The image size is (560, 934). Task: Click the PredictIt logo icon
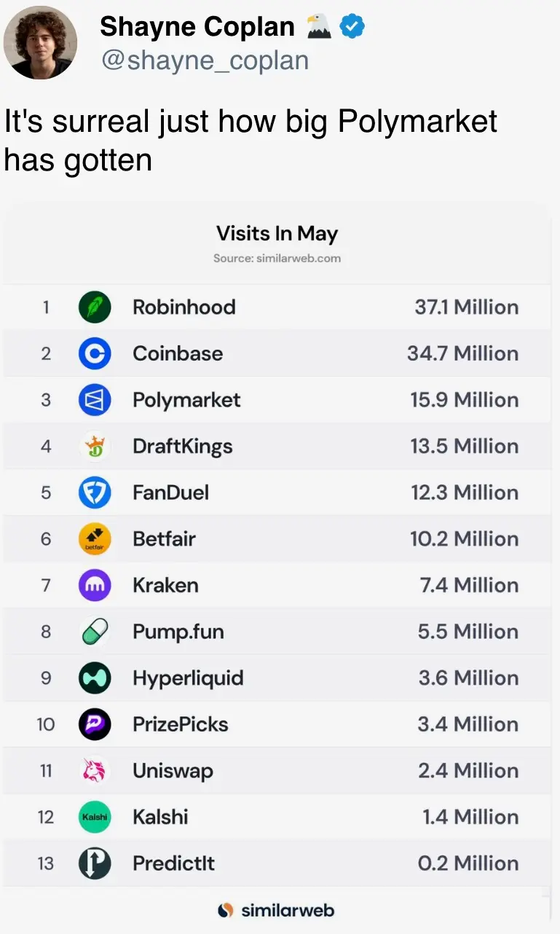(x=95, y=863)
